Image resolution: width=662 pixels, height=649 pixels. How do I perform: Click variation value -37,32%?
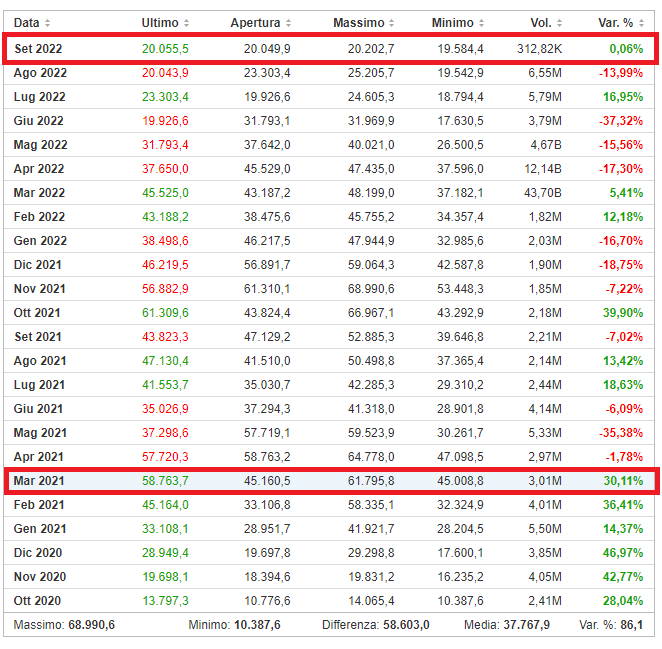click(621, 121)
